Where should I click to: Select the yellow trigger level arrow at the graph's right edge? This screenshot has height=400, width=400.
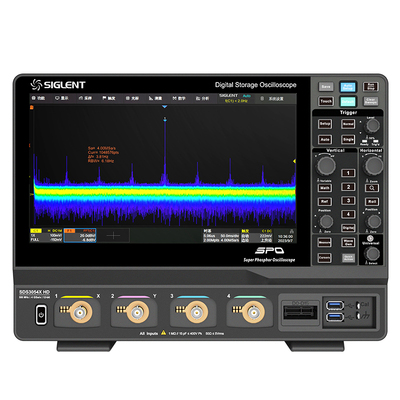[294, 161]
